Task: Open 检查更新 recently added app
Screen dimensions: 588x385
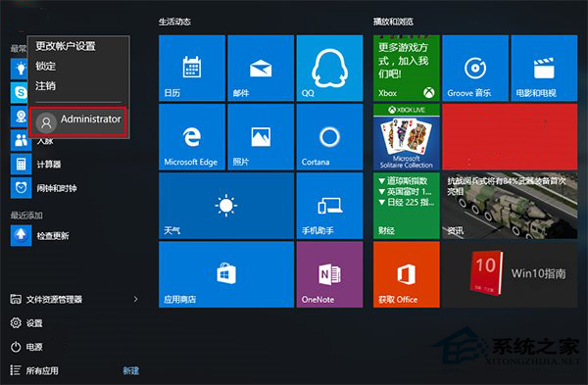Action: (x=40, y=235)
